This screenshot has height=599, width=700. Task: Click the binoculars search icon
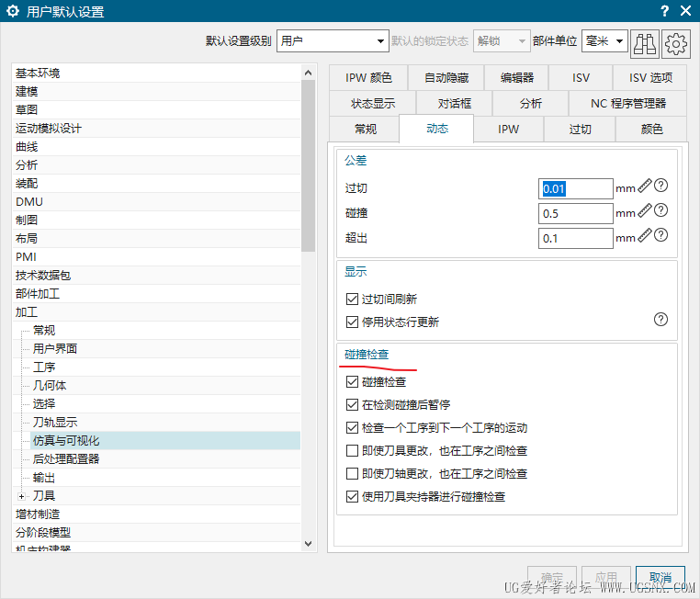[x=645, y=41]
